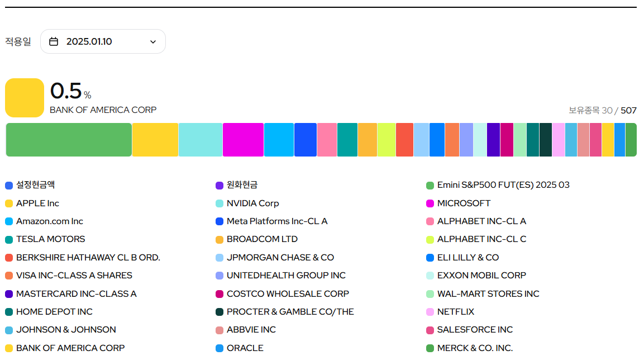Select the wide green Emini S&P500 futures bar segment

coord(69,140)
